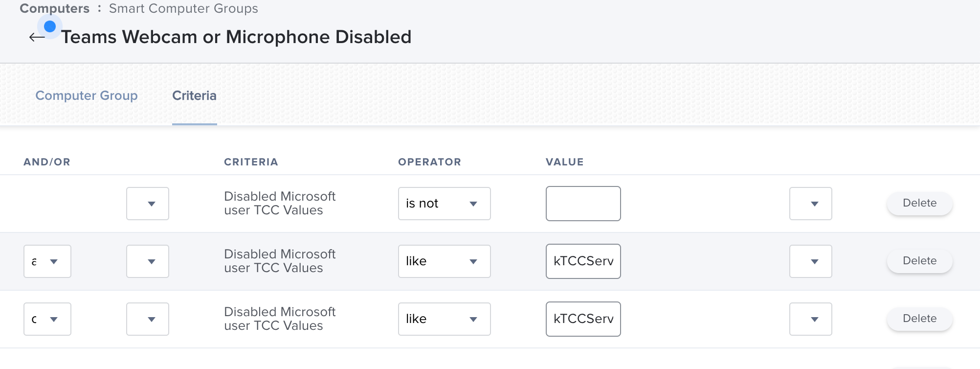
Task: Click the kTCCServ value field in second row
Action: point(583,261)
